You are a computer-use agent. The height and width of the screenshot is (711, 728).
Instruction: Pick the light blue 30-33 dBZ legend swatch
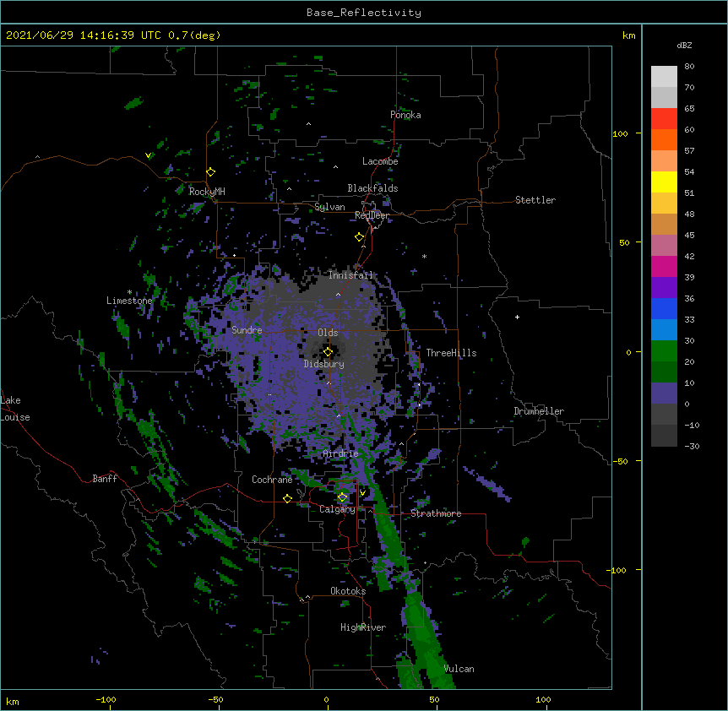[664, 330]
